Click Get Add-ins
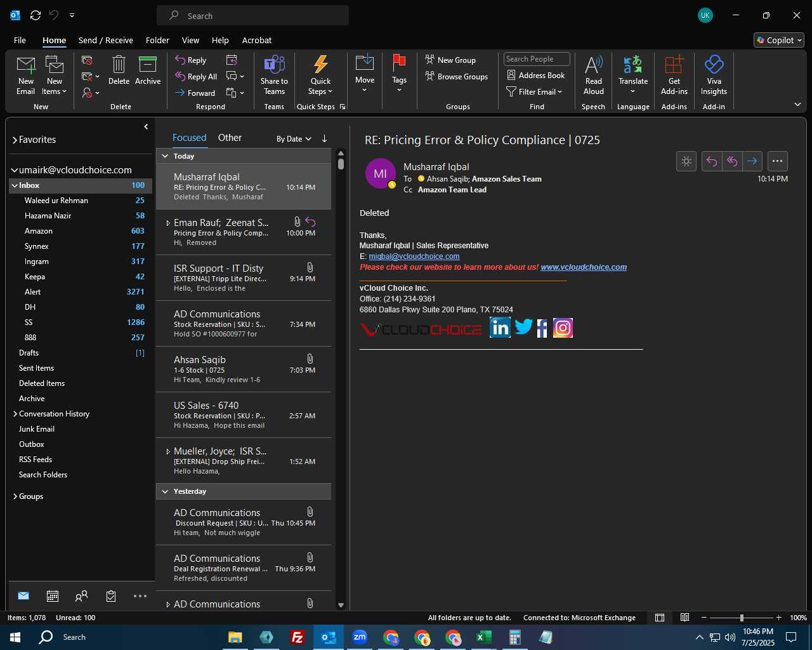The height and width of the screenshot is (650, 812). point(674,76)
